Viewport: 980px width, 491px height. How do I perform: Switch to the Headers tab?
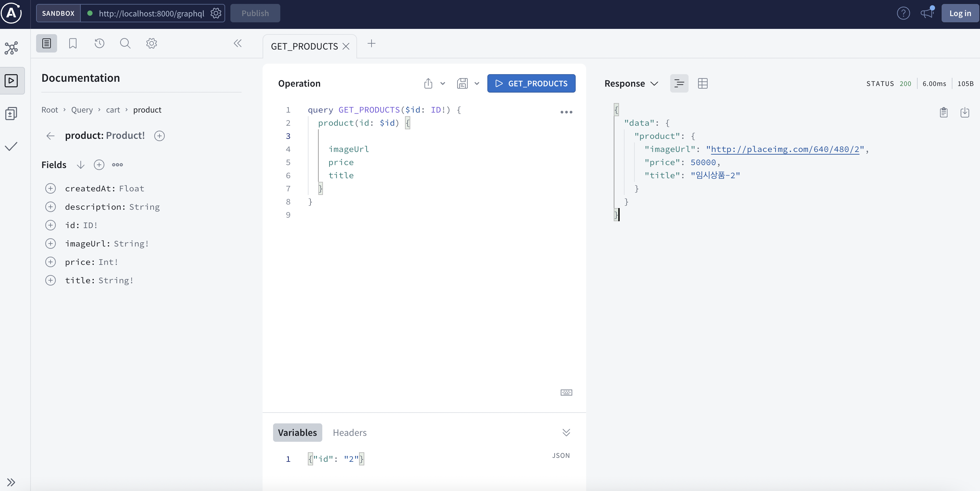pos(349,433)
